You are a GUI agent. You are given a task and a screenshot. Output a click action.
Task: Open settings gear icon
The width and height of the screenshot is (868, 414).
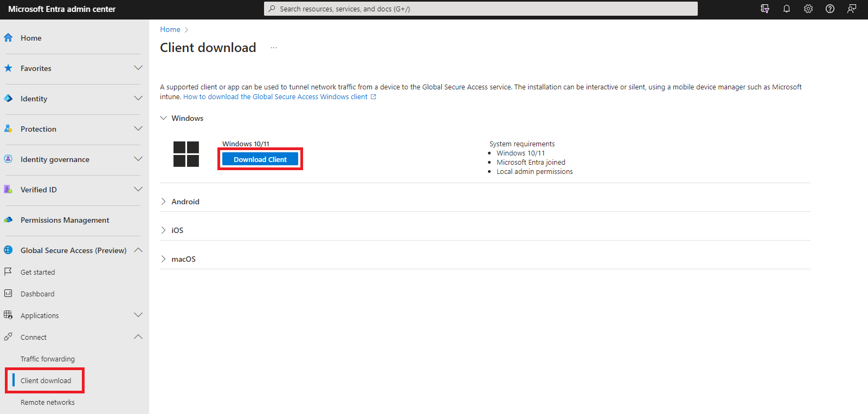click(x=808, y=9)
